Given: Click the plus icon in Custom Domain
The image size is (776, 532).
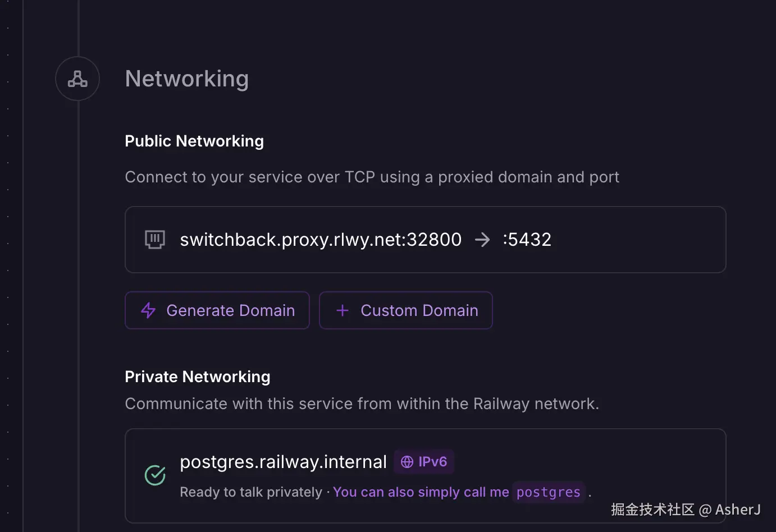Looking at the screenshot, I should tap(343, 310).
